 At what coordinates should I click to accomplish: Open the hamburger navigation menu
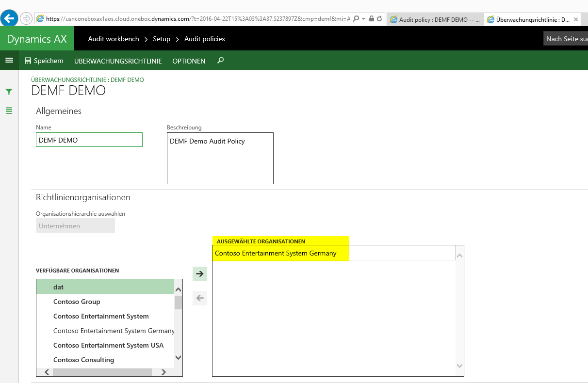tap(9, 61)
